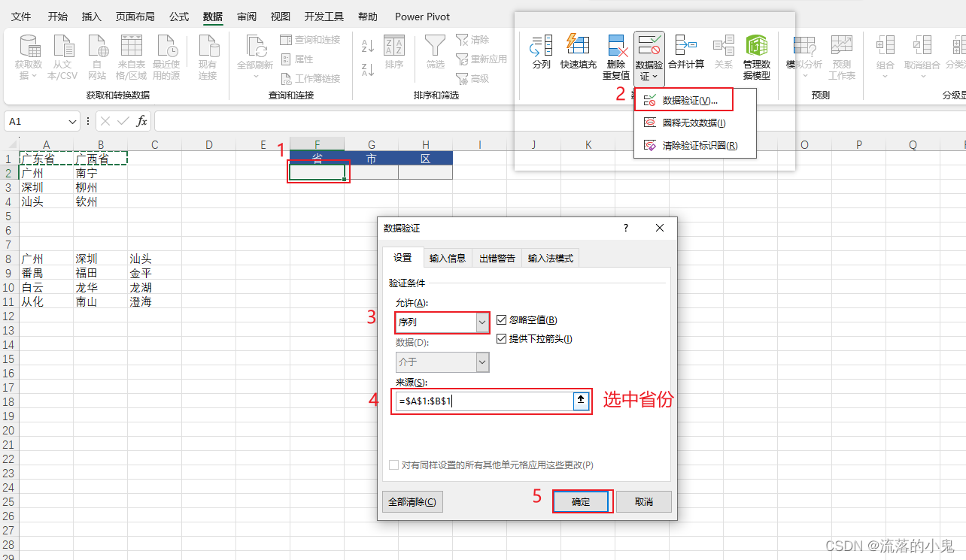Click the 取消 (Cancel) button

(644, 502)
